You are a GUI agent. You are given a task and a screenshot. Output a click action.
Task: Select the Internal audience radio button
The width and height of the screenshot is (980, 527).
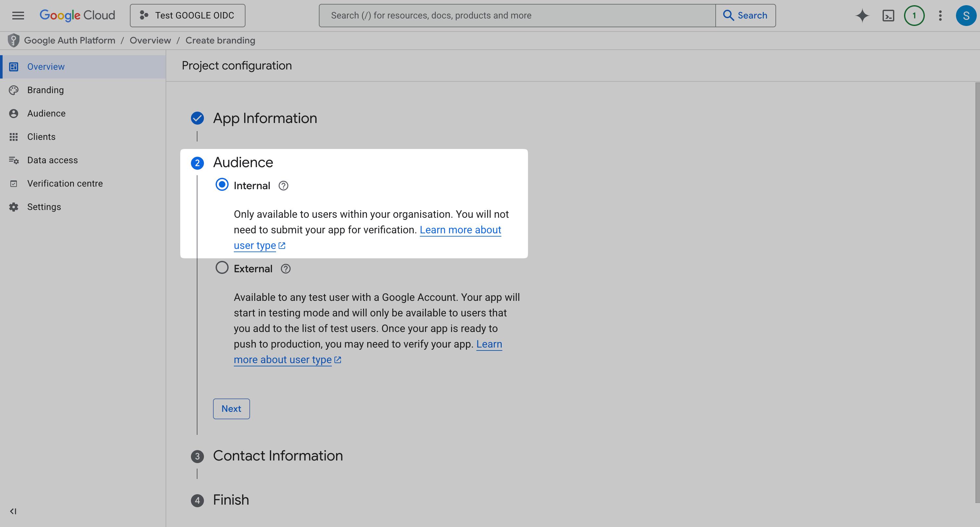tap(222, 185)
